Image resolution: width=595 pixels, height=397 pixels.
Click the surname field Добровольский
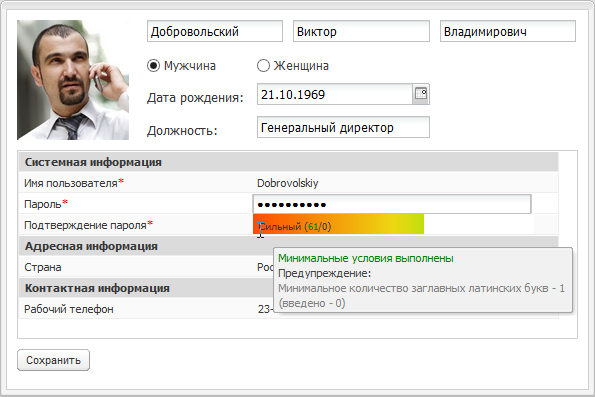point(215,31)
